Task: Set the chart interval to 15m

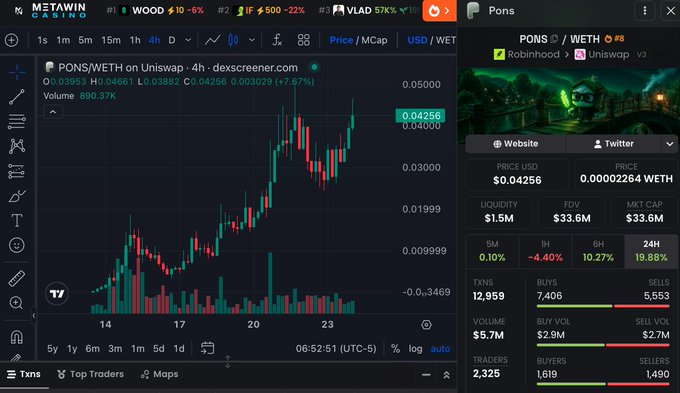Action: point(111,40)
